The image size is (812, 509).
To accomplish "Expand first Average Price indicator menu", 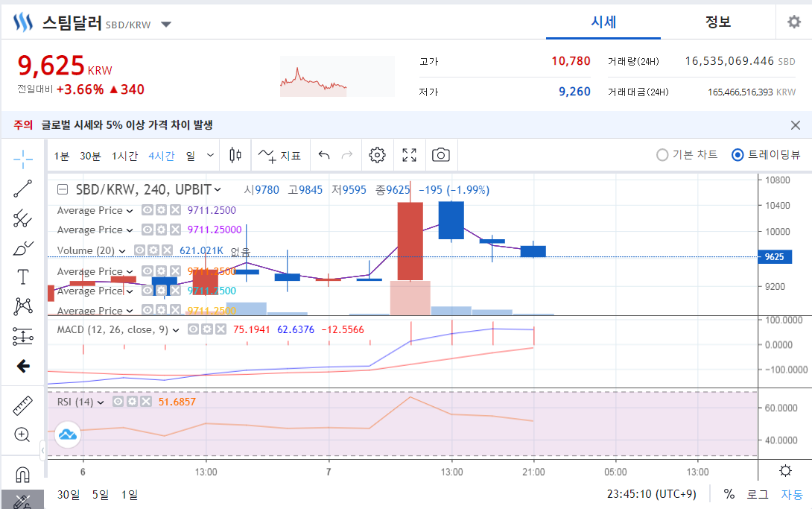I will (130, 211).
